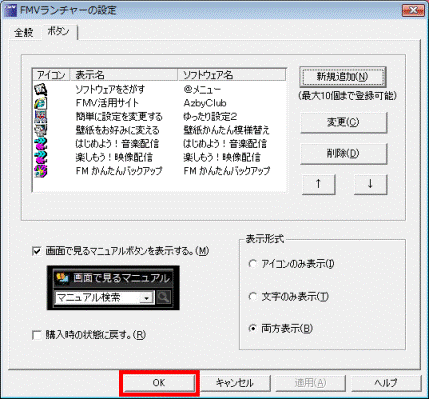
Task: Click @メニュー software name cell
Action: [202, 89]
